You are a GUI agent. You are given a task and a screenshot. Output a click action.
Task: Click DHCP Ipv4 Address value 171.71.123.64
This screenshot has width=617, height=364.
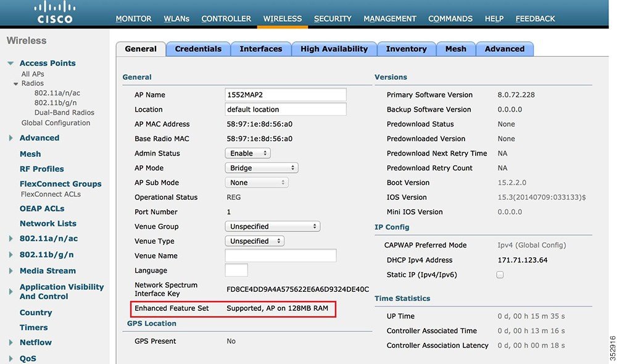tap(522, 260)
